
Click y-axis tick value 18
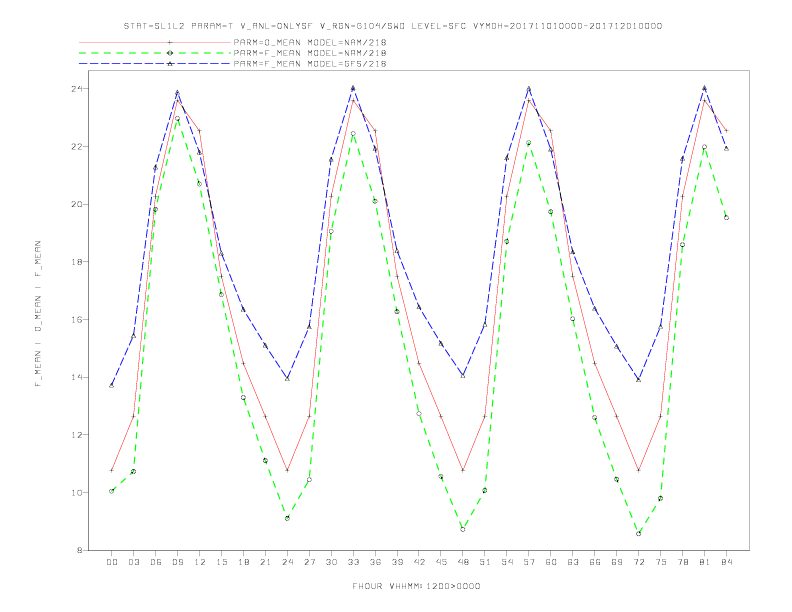(77, 262)
